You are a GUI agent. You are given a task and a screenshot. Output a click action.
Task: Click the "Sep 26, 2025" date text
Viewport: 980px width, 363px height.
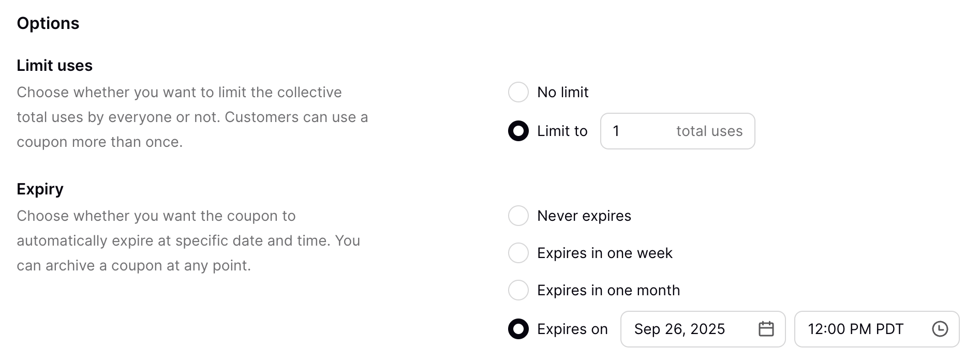pos(679,329)
